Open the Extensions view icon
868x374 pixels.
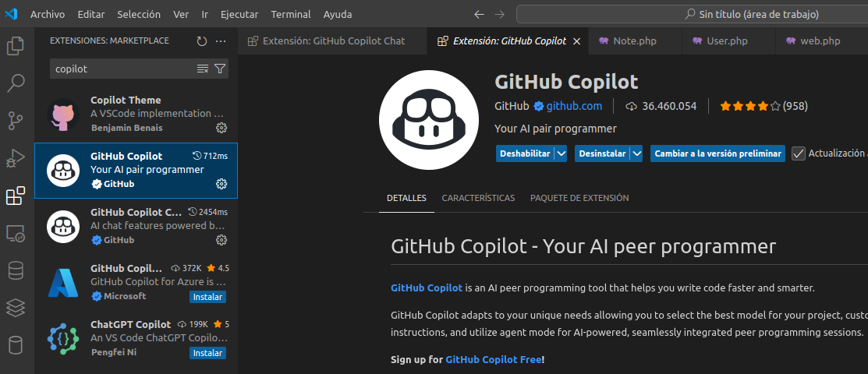tap(16, 196)
